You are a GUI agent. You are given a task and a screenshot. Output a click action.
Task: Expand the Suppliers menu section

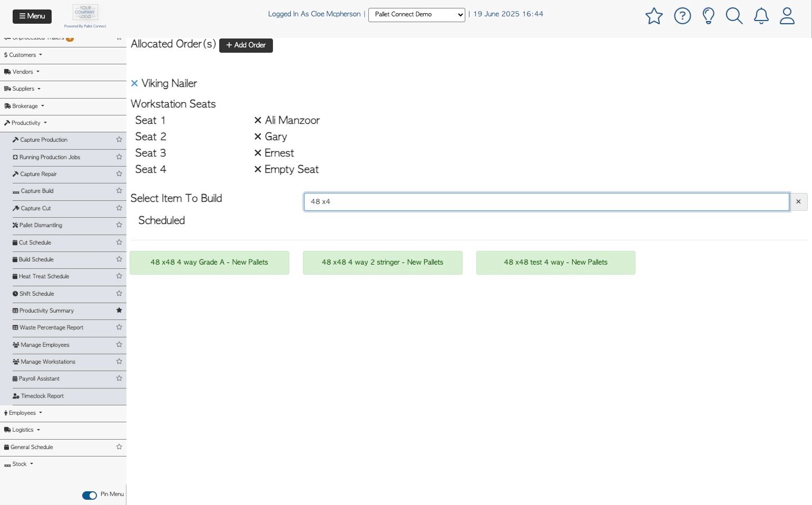22,89
